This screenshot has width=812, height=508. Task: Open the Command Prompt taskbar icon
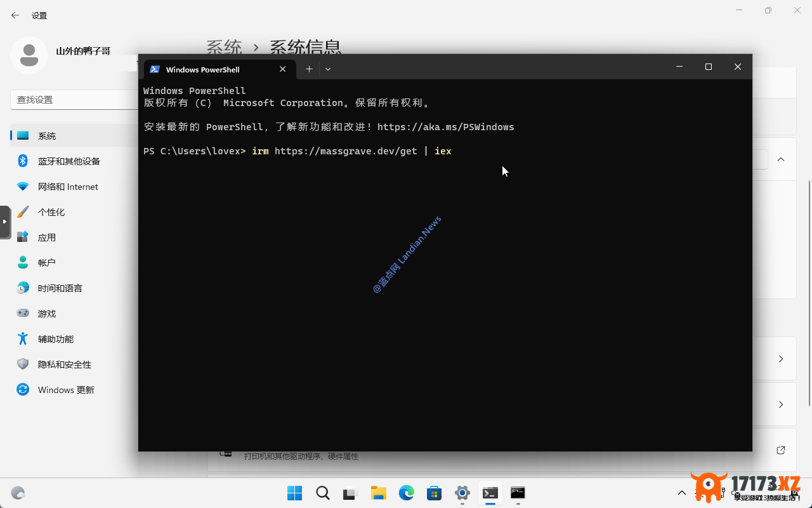518,493
